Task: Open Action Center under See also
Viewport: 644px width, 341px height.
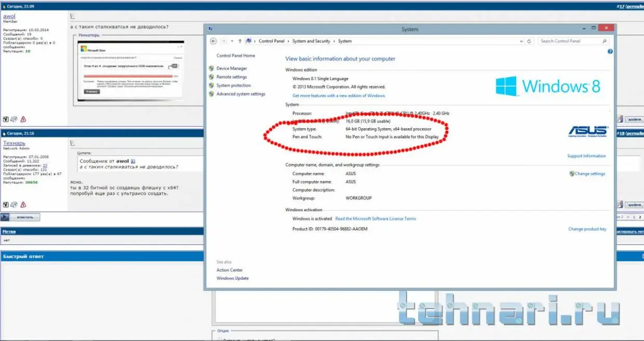Action: (x=230, y=270)
